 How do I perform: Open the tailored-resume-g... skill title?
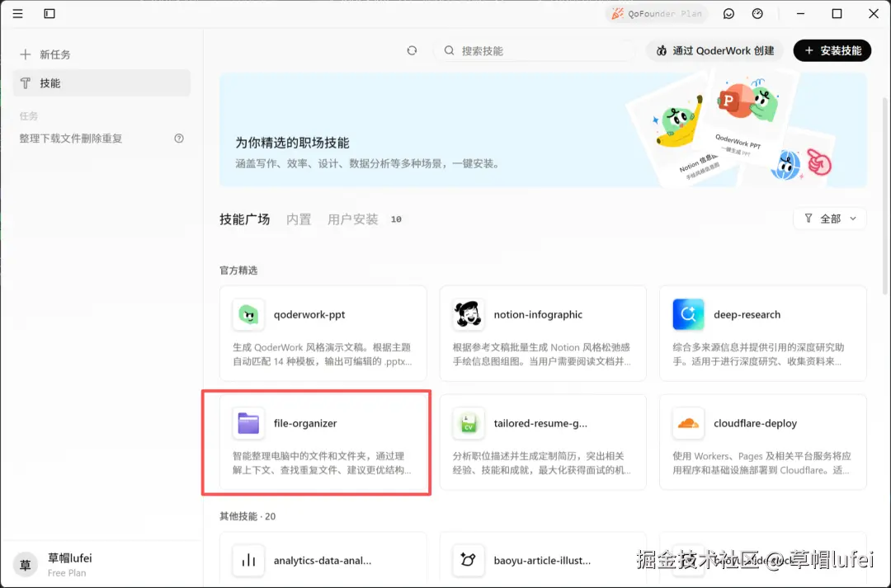tap(540, 423)
